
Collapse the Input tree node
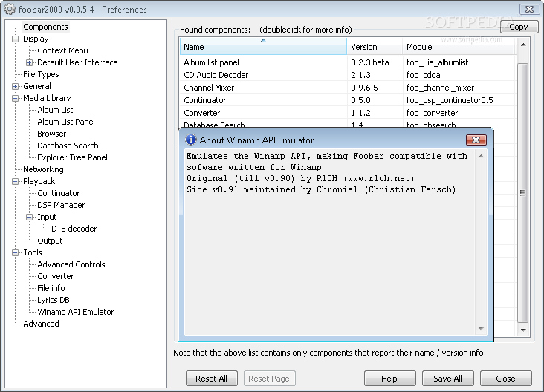[30, 217]
